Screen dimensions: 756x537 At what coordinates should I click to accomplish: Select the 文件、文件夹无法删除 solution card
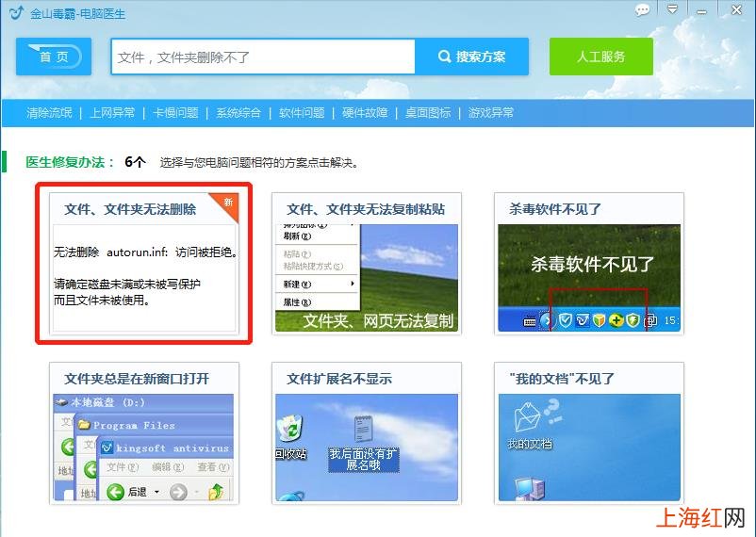tap(144, 264)
